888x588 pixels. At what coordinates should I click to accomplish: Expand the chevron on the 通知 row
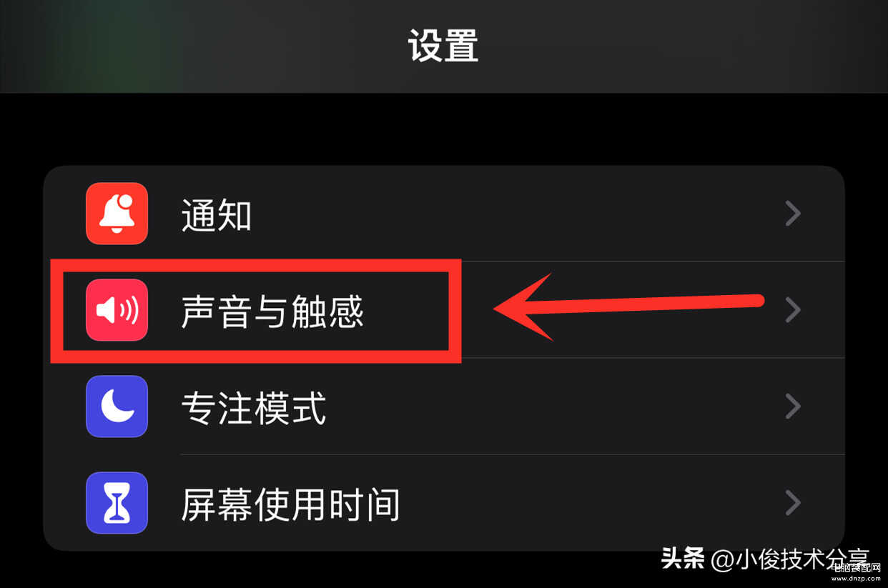point(792,213)
